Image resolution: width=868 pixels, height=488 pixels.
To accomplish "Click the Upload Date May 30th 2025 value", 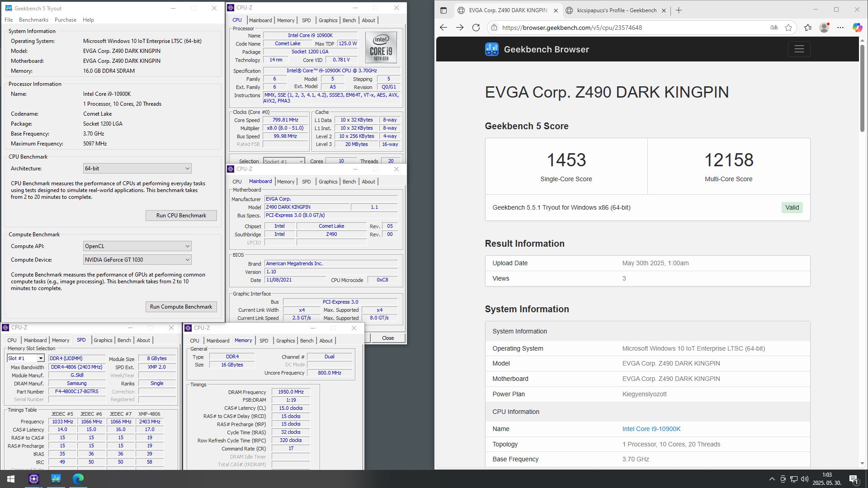I will click(x=656, y=263).
